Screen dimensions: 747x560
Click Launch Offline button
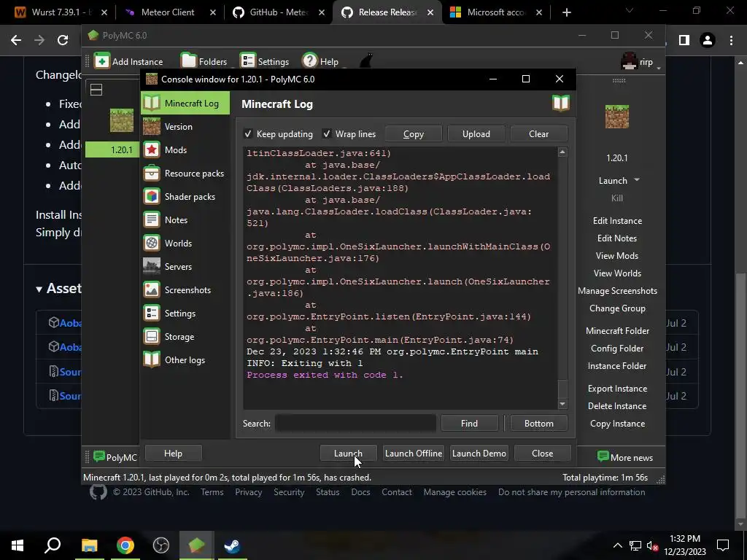point(414,454)
